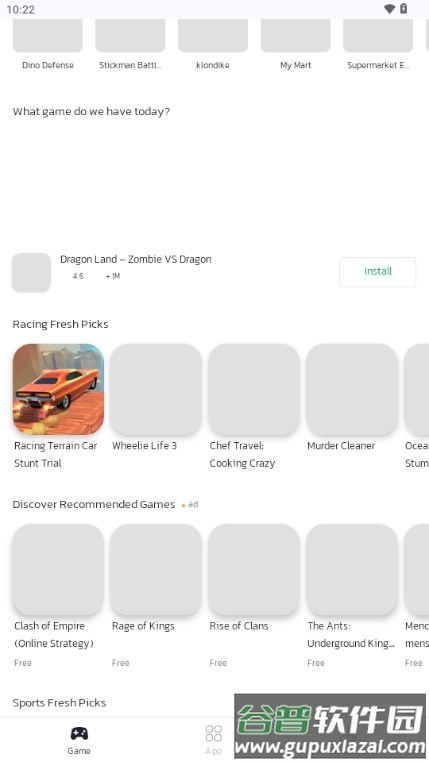Open the Dino Defense game
Screen dimensions: 429x762
point(48,43)
